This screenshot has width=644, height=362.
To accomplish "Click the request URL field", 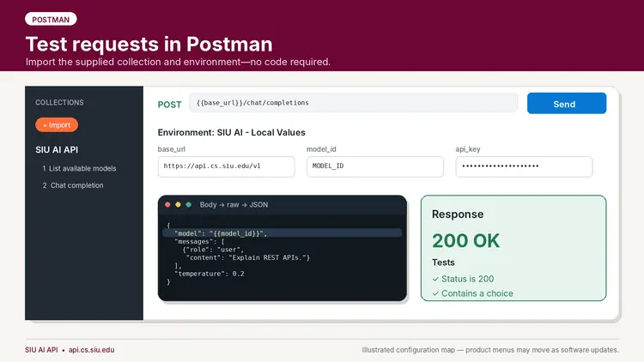I will (353, 103).
